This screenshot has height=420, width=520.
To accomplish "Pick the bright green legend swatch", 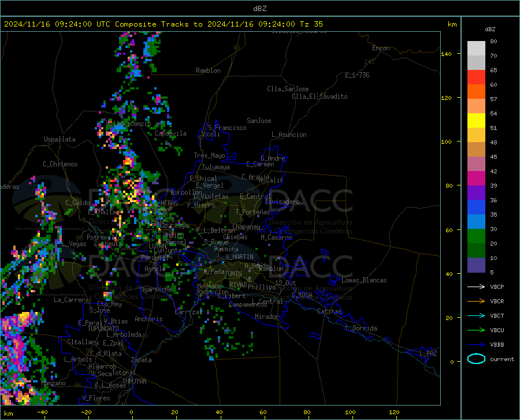I will (x=476, y=236).
